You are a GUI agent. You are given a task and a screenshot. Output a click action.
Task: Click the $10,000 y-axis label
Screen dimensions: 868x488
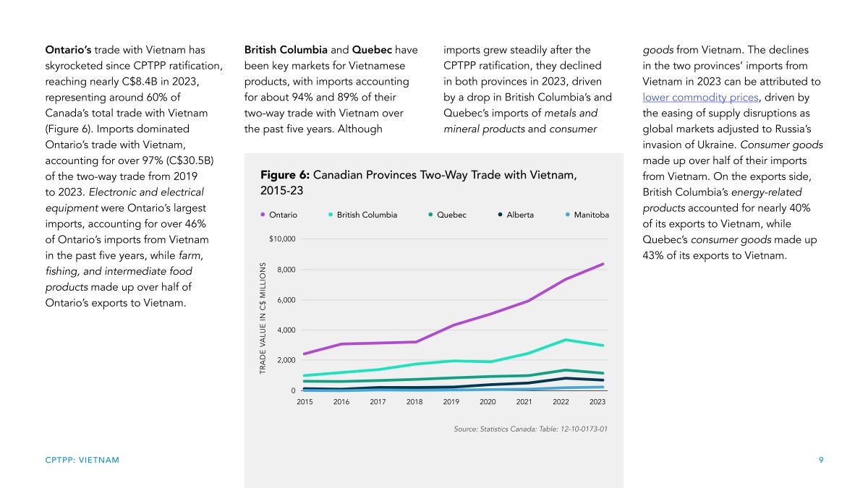tap(281, 239)
